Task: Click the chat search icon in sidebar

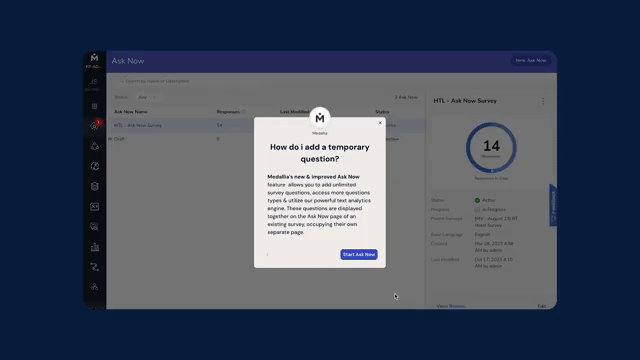Action: pos(94,227)
